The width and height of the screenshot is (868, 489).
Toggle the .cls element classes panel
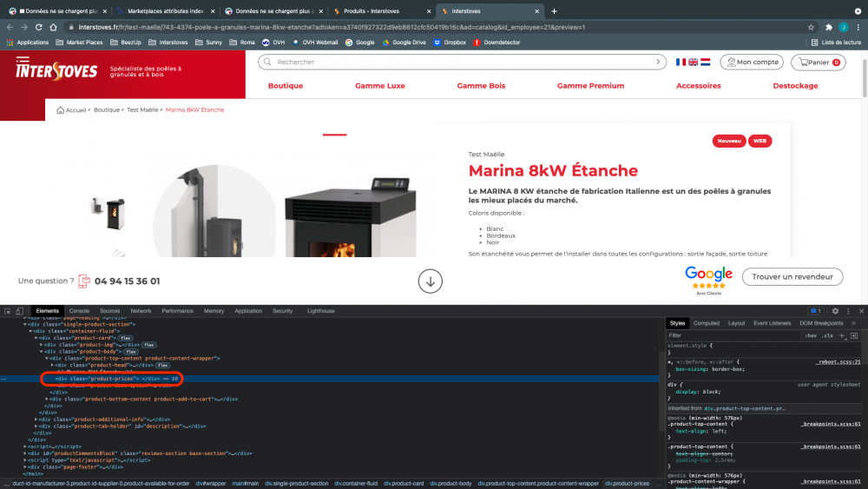[827, 335]
